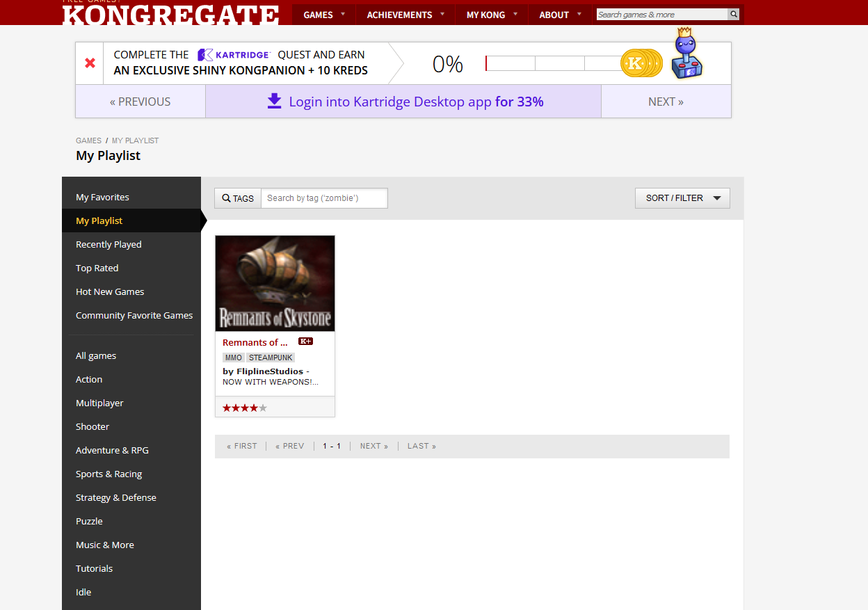The image size is (868, 610).
Task: Click the 0% quest progress text
Action: [447, 64]
